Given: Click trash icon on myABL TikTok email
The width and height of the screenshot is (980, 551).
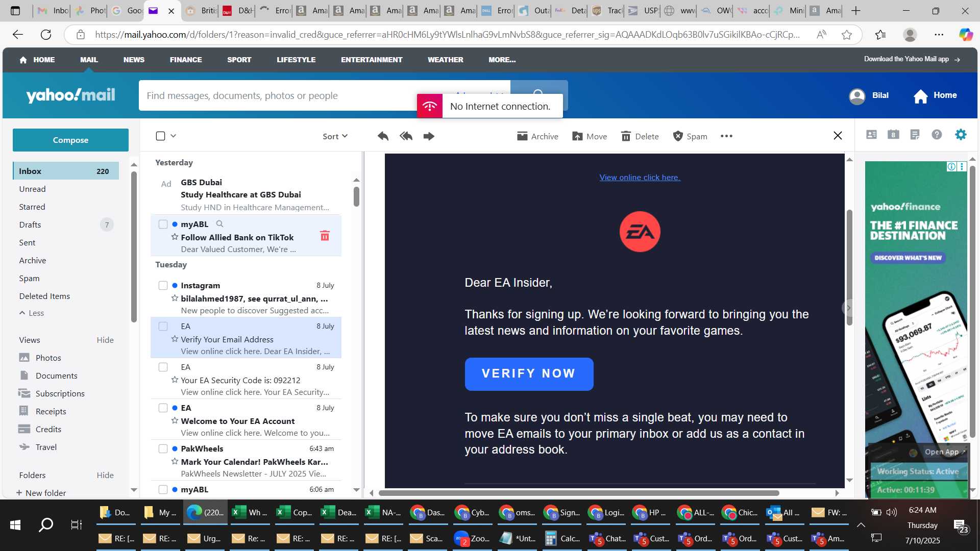Looking at the screenshot, I should (x=325, y=236).
